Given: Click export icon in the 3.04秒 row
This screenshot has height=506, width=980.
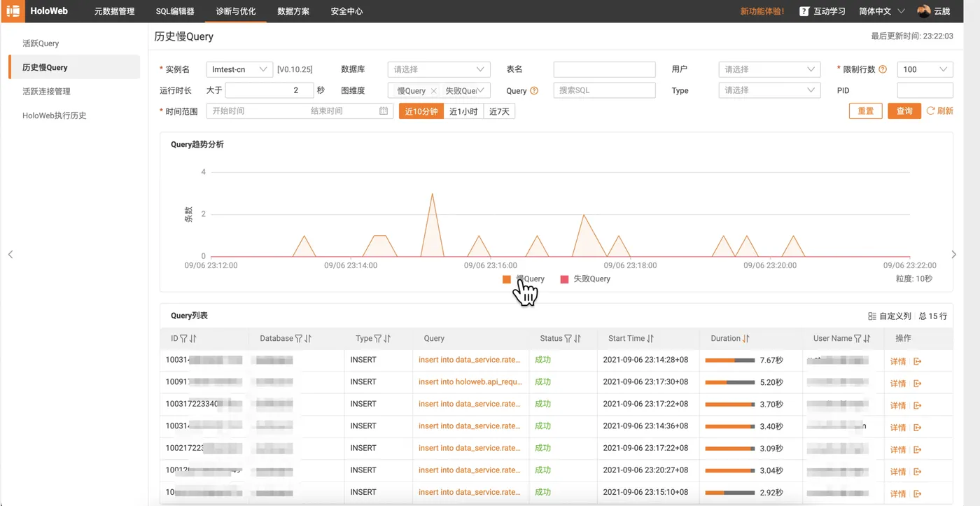Looking at the screenshot, I should tap(918, 472).
